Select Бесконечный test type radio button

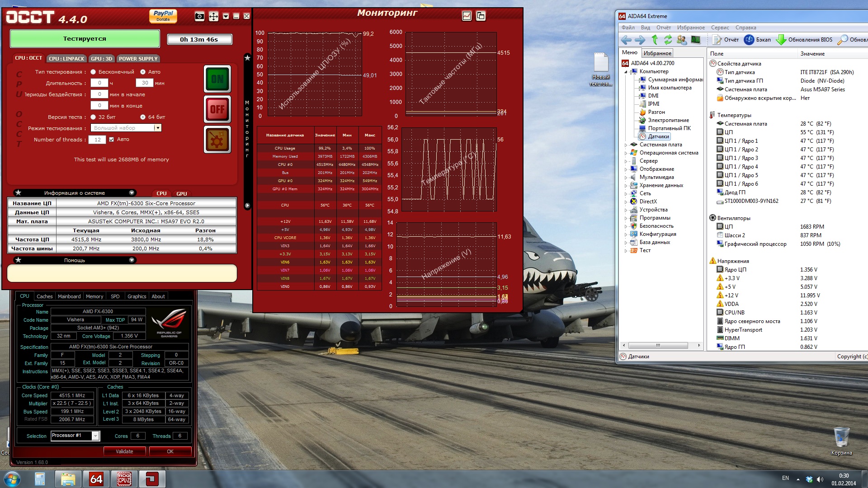(93, 72)
